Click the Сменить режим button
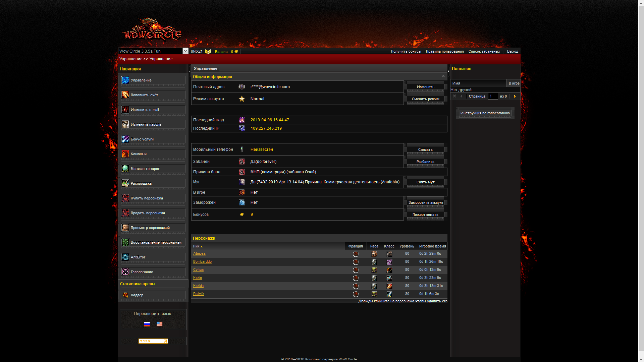This screenshot has height=362, width=644. point(425,99)
